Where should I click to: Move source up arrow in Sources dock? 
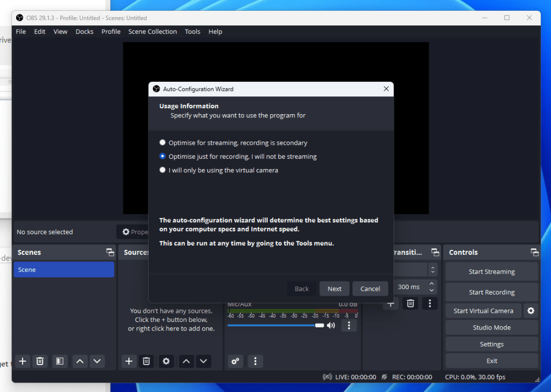[186, 361]
